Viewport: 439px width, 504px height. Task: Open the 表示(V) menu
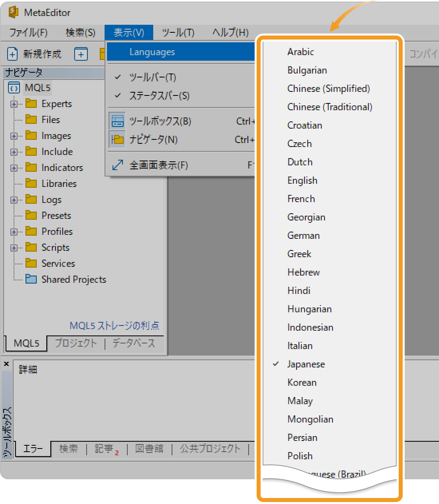pyautogui.click(x=129, y=33)
